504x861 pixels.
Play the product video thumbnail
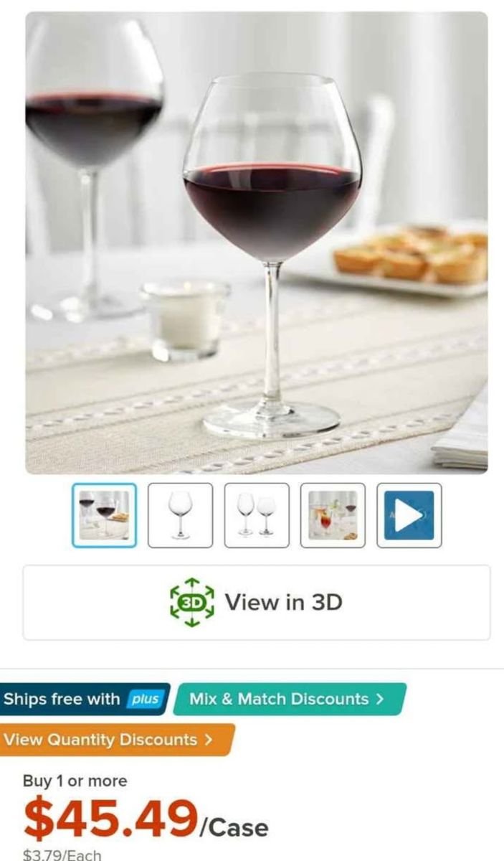pyautogui.click(x=409, y=515)
